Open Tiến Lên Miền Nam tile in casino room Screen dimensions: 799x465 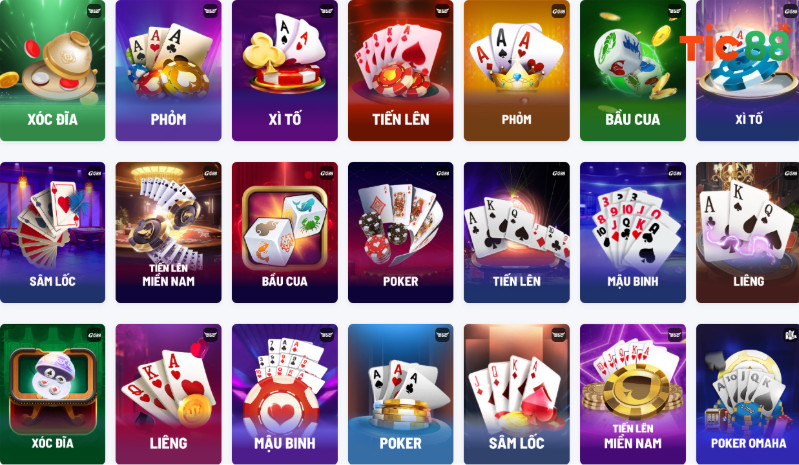point(169,232)
